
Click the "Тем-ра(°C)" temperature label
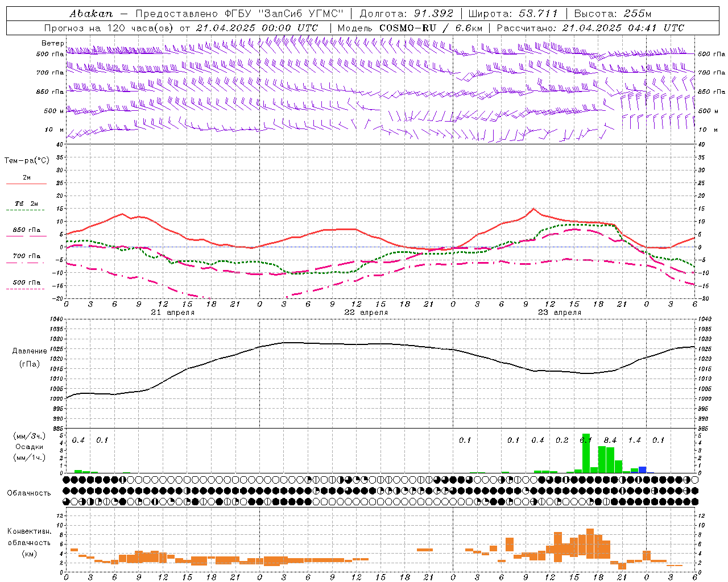tap(27, 160)
